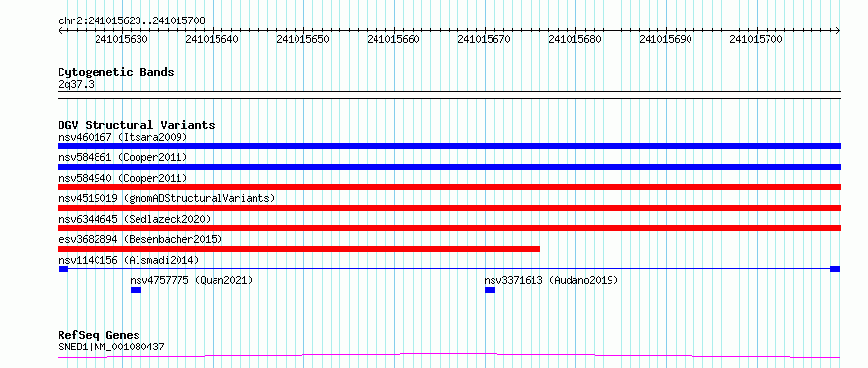The width and height of the screenshot is (868, 368).
Task: Click ruler position 241015630
Action: point(121,39)
